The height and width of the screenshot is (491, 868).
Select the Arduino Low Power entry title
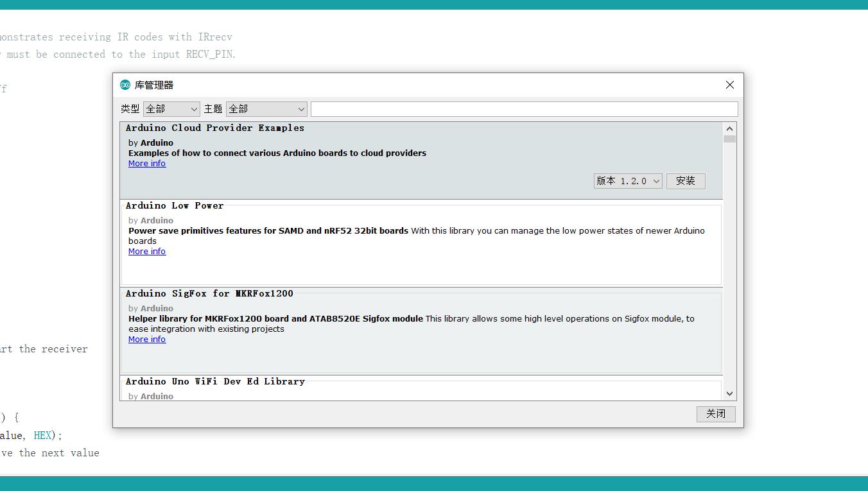175,205
